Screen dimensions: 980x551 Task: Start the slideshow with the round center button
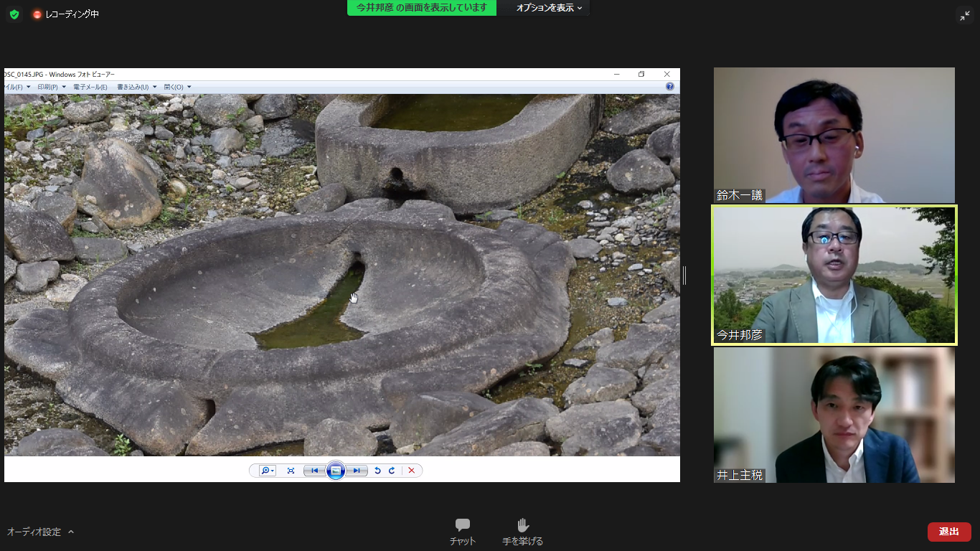(x=336, y=471)
